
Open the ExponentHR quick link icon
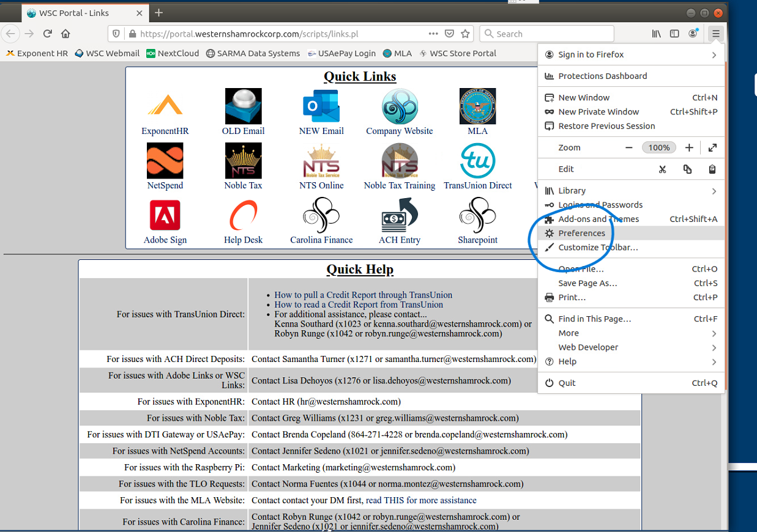[x=165, y=106]
